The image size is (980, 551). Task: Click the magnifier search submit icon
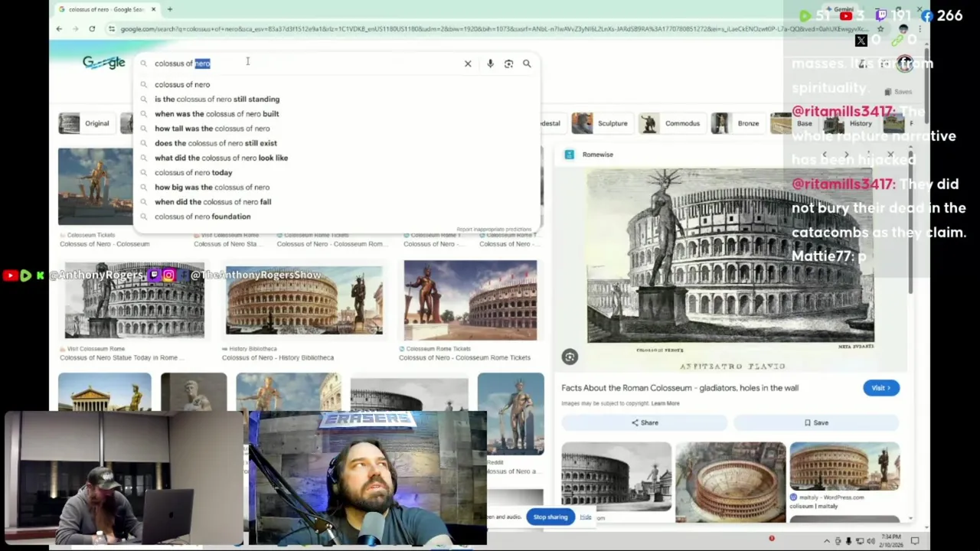pyautogui.click(x=527, y=64)
